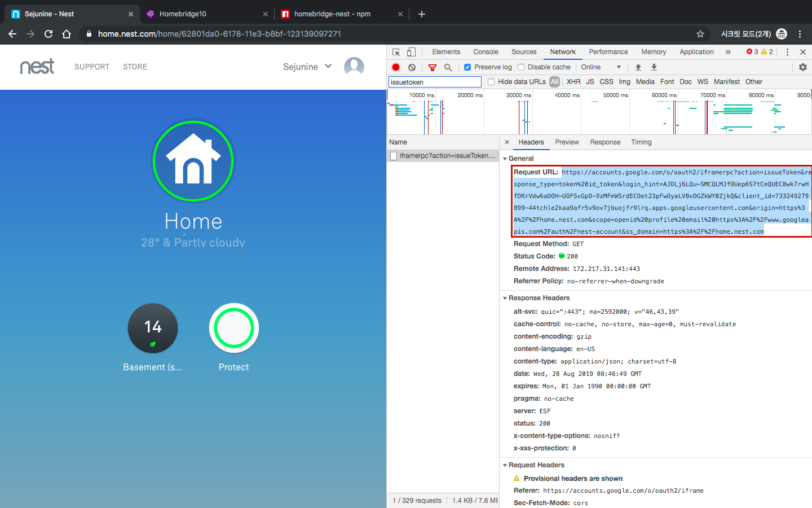Reload the Nest page
The image size is (812, 508).
48,34
